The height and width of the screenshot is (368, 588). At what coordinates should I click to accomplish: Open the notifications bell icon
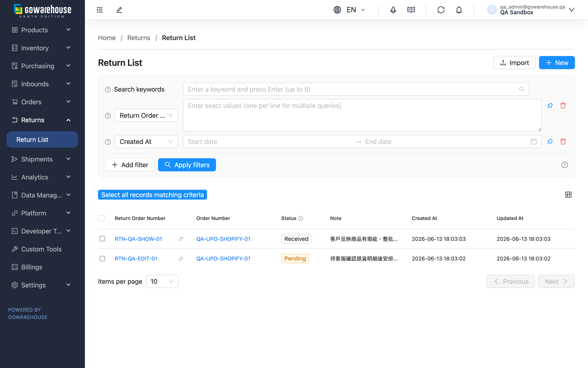point(459,10)
